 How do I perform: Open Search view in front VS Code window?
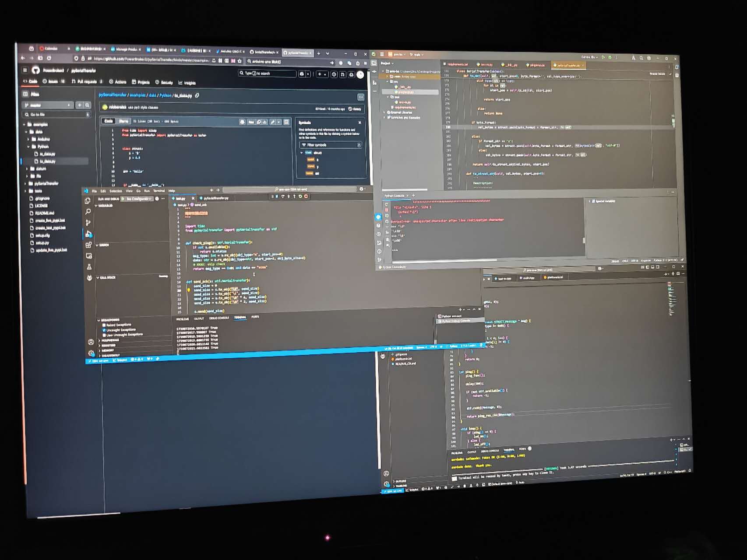(88, 212)
